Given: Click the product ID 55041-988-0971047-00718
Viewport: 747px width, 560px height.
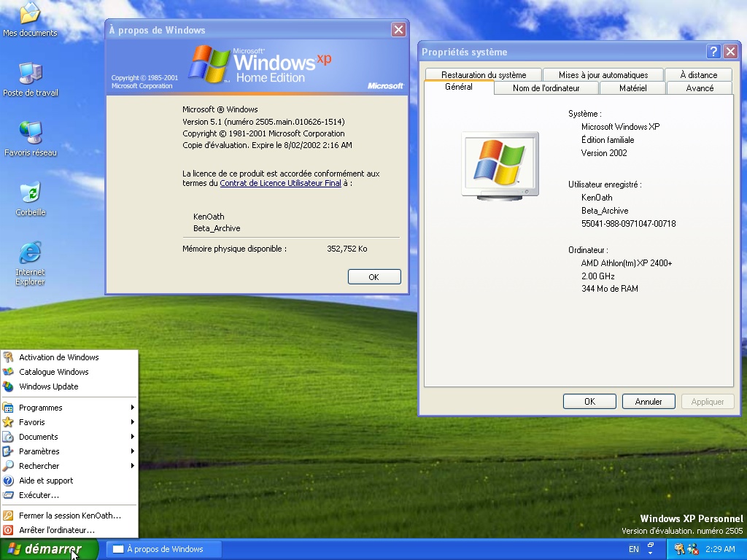Looking at the screenshot, I should click(628, 224).
